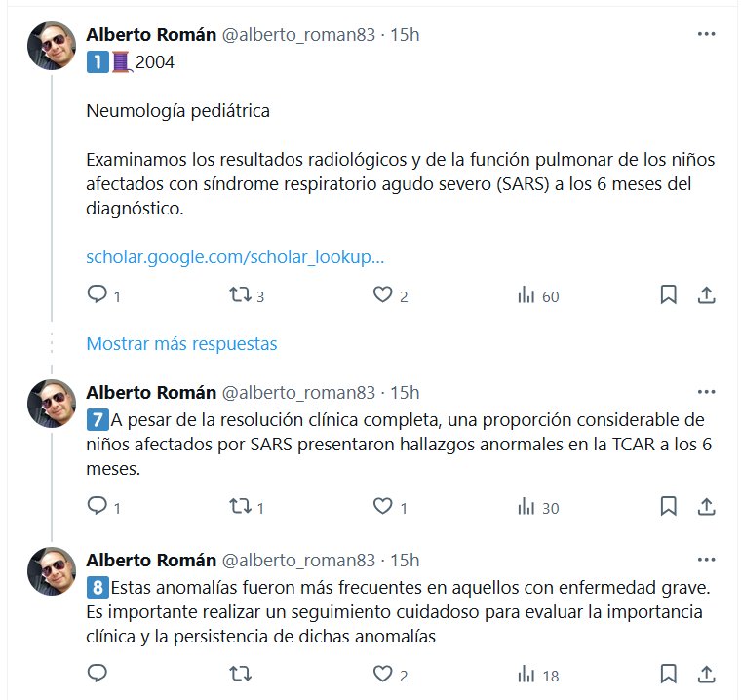Retweet tweet 7 about TCAR findings

pos(240,507)
